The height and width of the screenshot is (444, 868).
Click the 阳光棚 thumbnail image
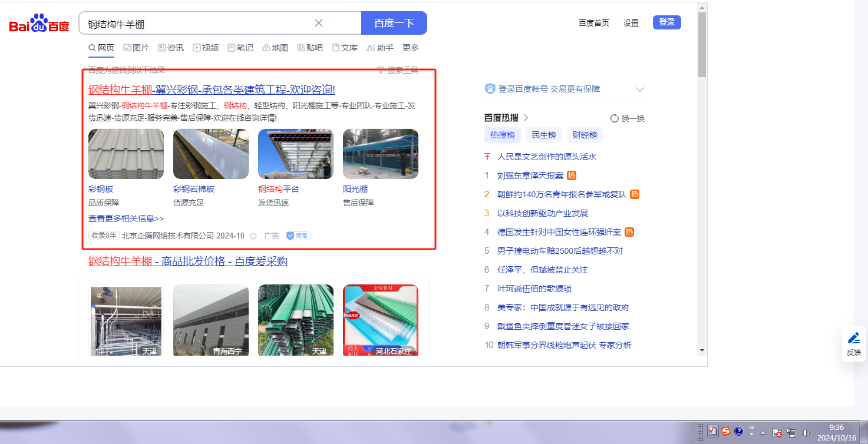click(381, 154)
